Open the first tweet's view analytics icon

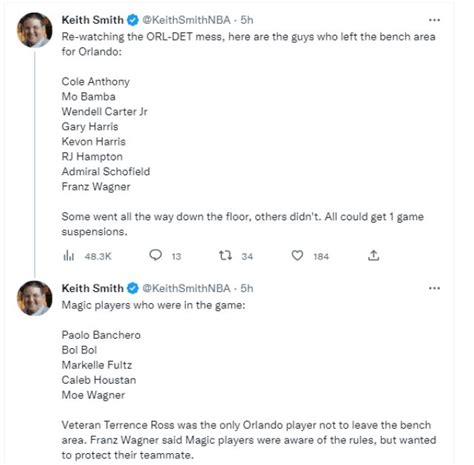pyautogui.click(x=68, y=256)
